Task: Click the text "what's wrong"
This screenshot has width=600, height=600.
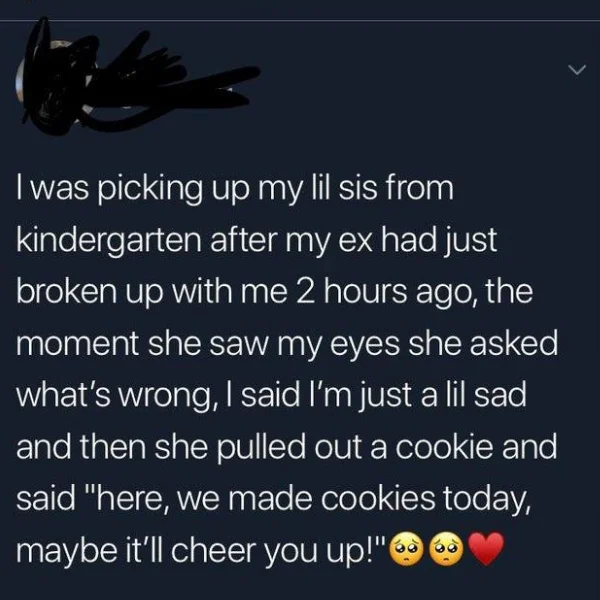Action: 118,396
